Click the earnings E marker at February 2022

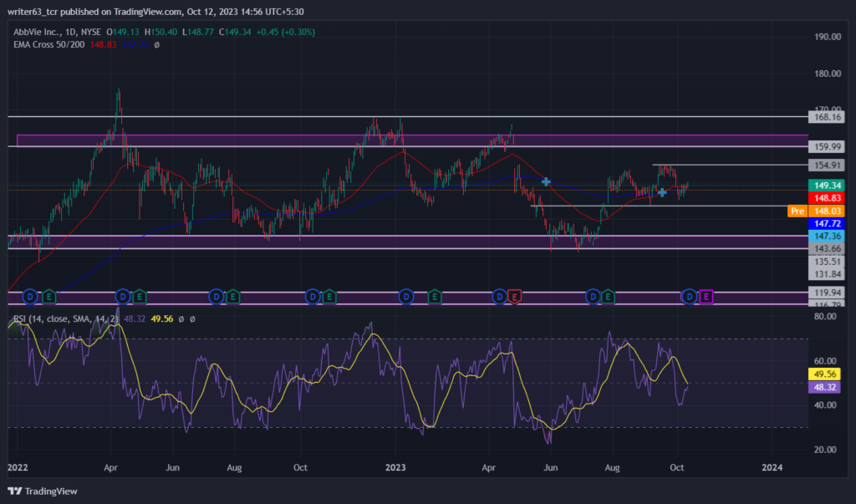[49, 297]
